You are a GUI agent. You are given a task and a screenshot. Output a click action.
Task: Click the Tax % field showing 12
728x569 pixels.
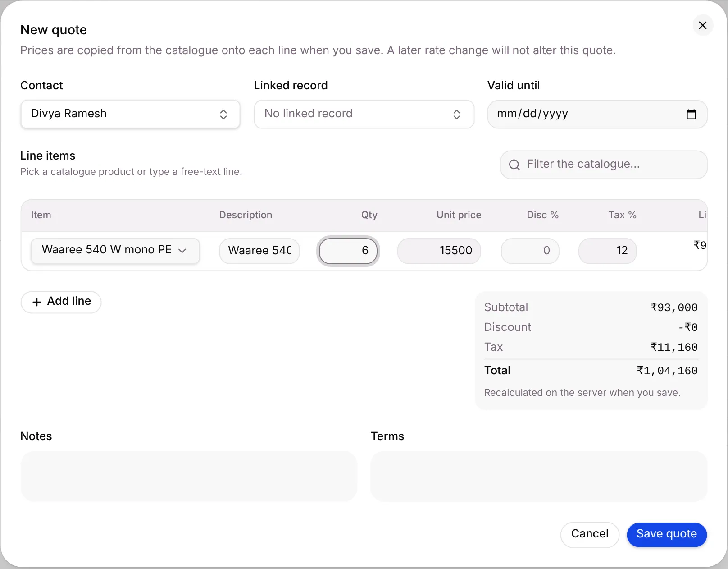(608, 251)
